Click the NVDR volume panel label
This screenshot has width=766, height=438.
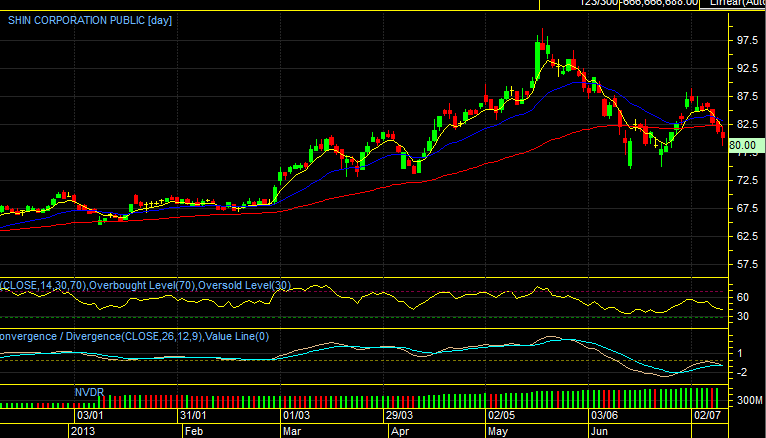89,392
